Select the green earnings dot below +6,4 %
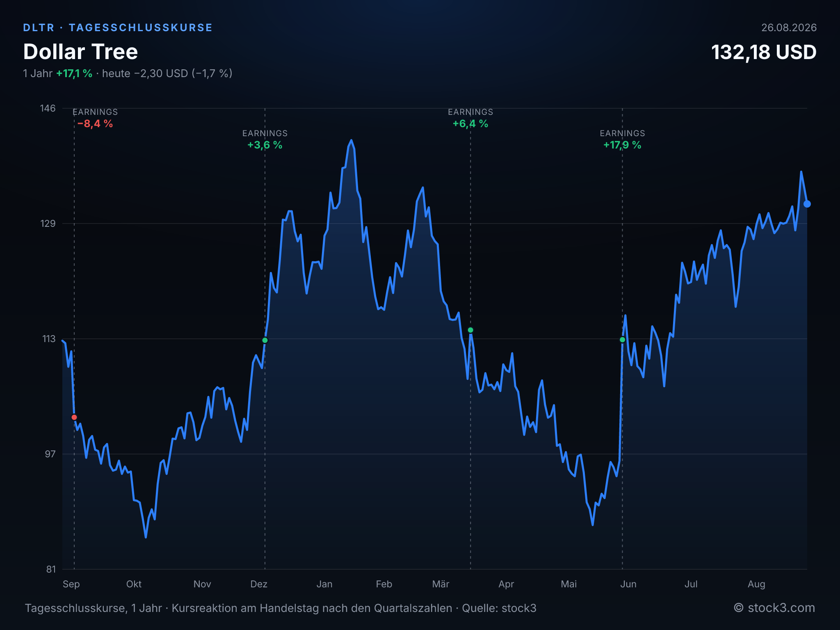This screenshot has height=630, width=840. (x=470, y=330)
